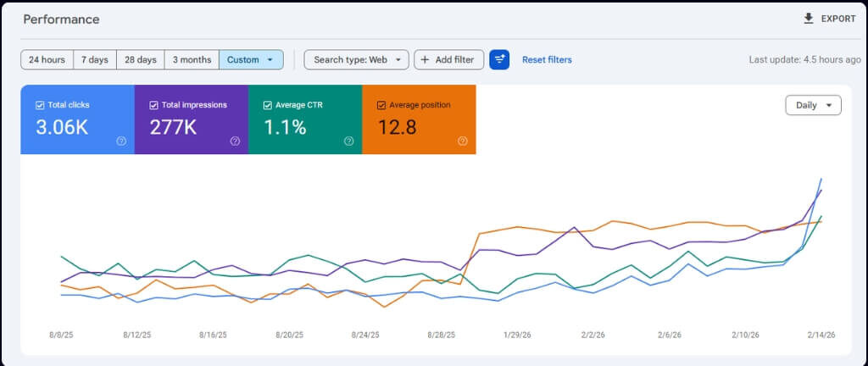Select the 3 months range

click(x=192, y=59)
